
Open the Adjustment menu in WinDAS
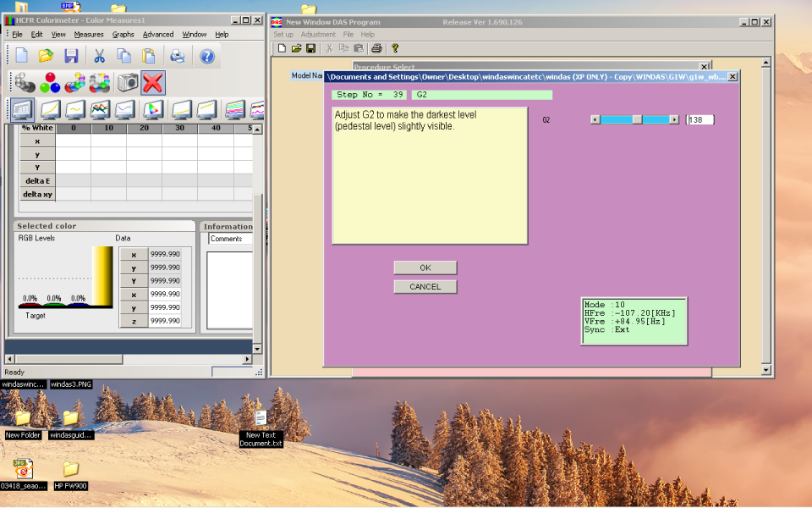tap(318, 35)
